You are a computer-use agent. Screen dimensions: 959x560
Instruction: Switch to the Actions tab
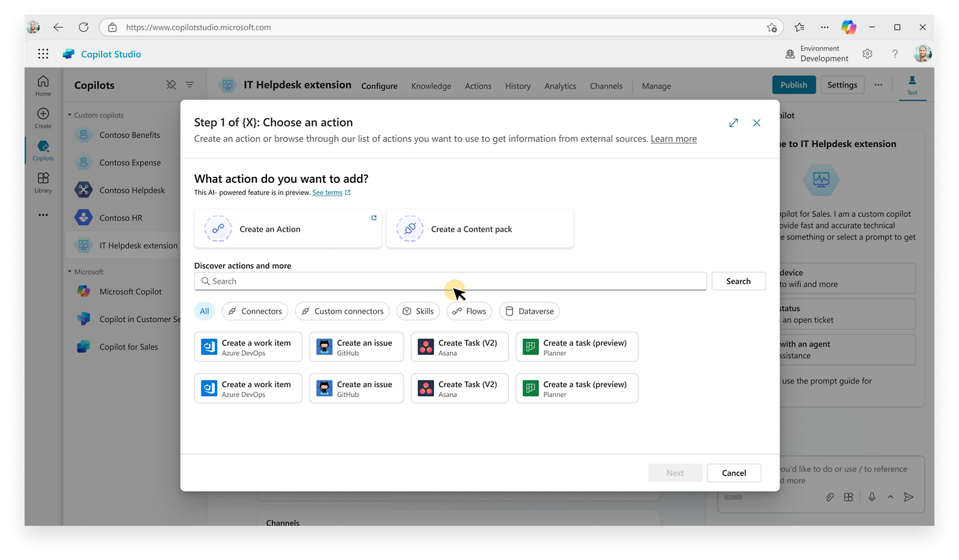pyautogui.click(x=478, y=85)
